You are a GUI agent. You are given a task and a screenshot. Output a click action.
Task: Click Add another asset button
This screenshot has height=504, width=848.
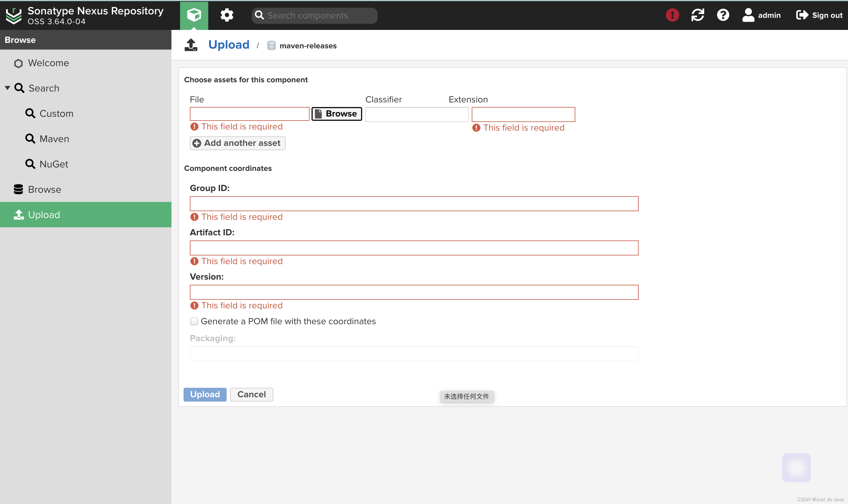pyautogui.click(x=237, y=143)
